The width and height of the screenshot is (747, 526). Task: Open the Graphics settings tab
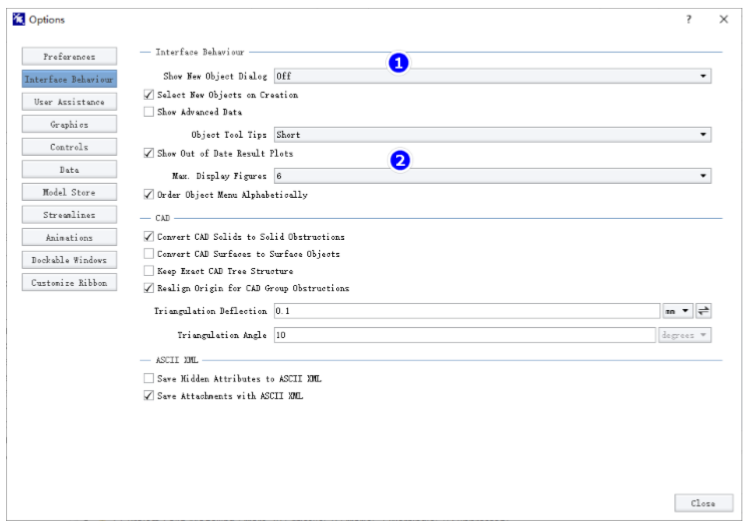tap(69, 125)
